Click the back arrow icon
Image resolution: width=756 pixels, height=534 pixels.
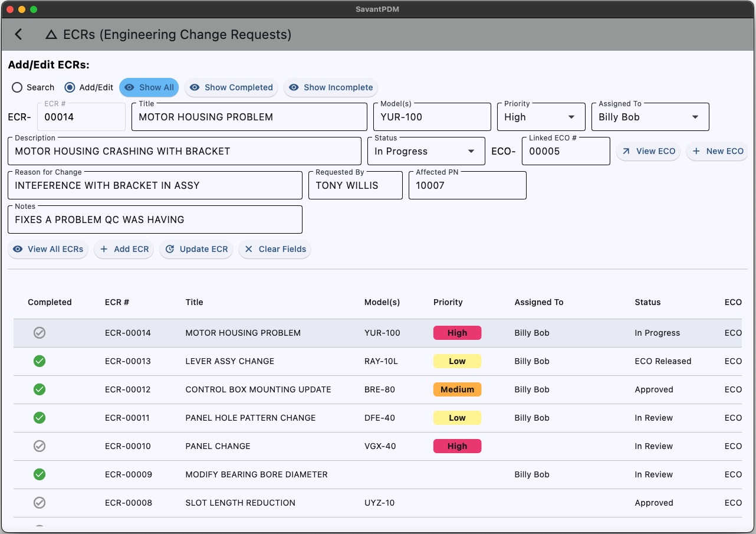tap(18, 34)
